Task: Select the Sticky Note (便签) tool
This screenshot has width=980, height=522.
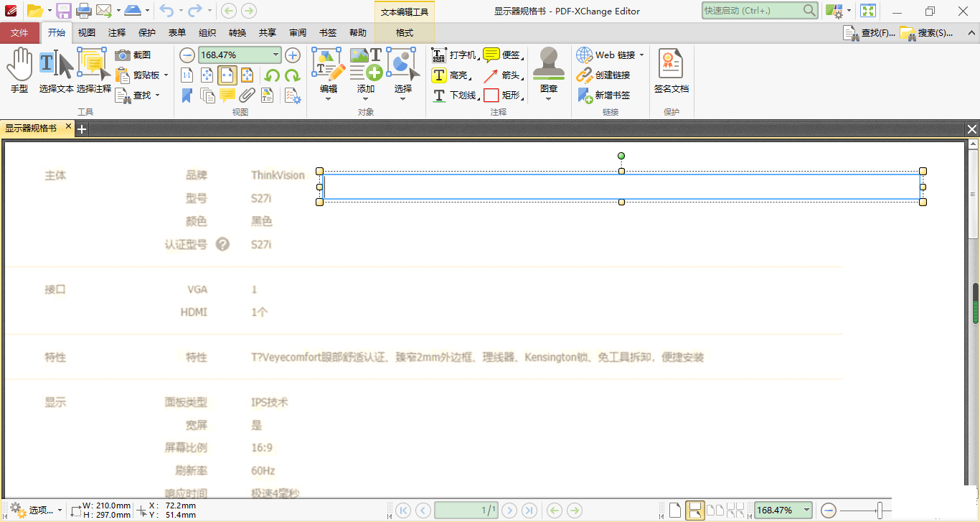Action: [502, 55]
